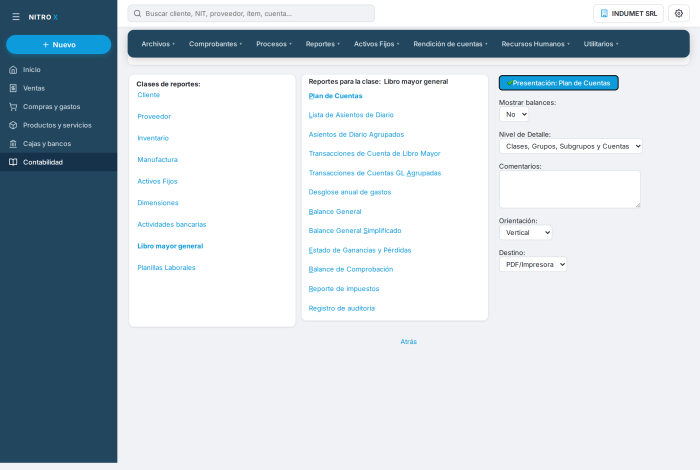700x470 pixels.
Task: Click the Atrás back link
Action: point(408,341)
